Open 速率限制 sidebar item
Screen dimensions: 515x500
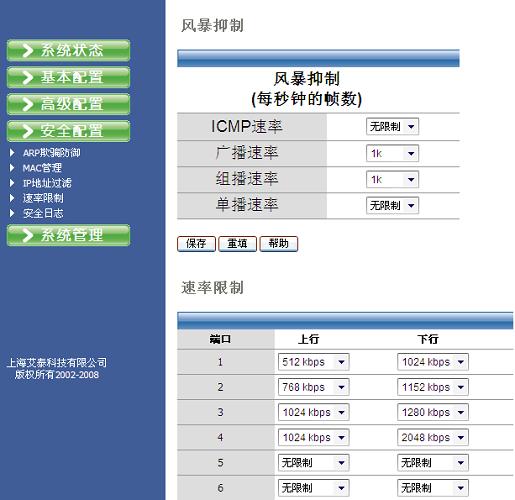click(x=43, y=198)
